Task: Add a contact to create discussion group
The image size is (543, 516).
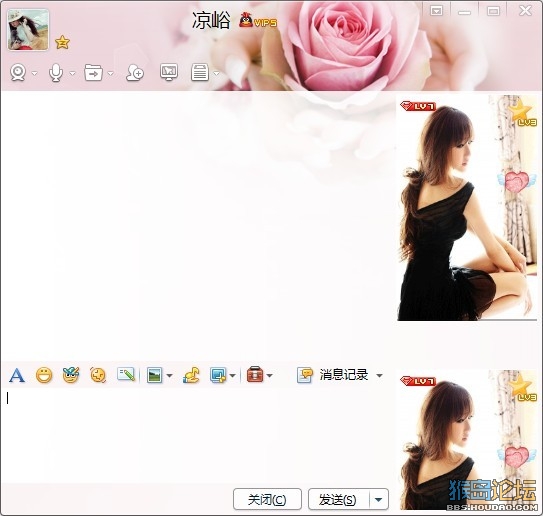Action: [x=135, y=73]
